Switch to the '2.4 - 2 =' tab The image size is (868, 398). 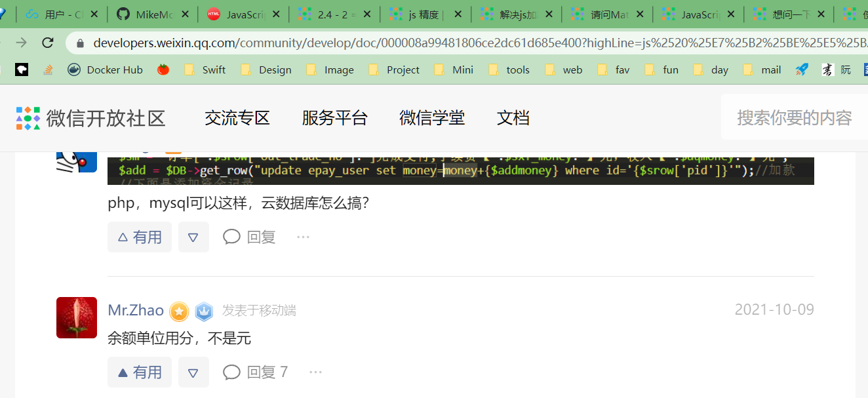[334, 14]
